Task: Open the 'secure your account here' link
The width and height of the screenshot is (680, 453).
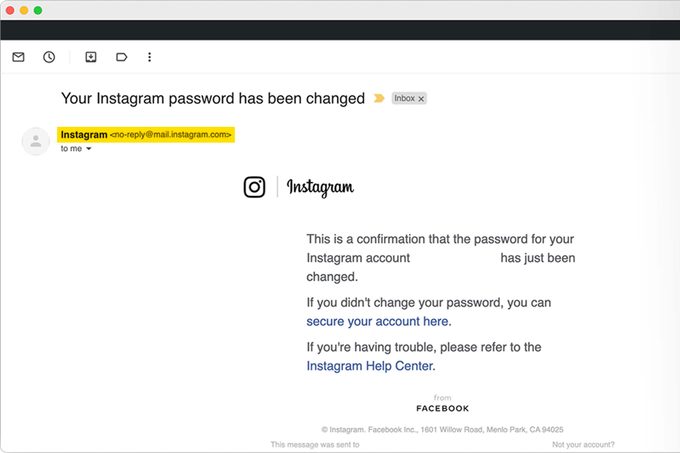Action: pyautogui.click(x=377, y=322)
